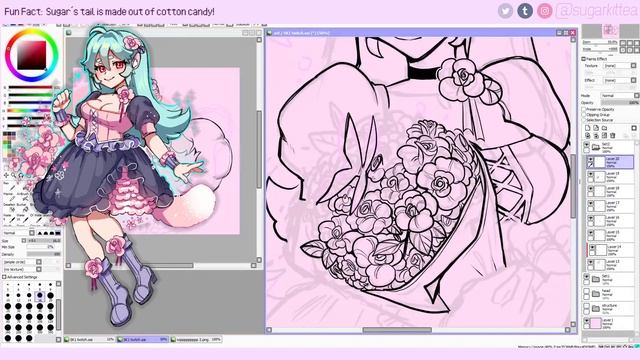This screenshot has height=360, width=640.
Task: Adjust the layer Opacity slider
Action: (x=620, y=102)
